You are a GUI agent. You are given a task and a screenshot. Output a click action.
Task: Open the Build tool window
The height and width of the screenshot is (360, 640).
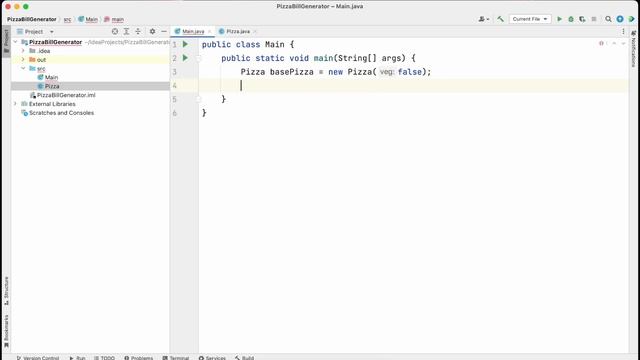244,358
